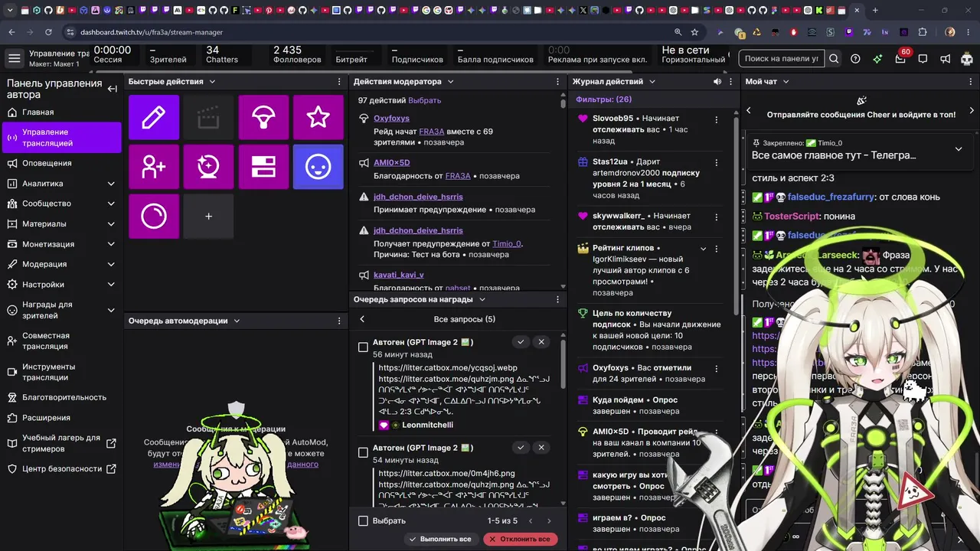Image resolution: width=980 pixels, height=551 pixels.
Task: Expand the Мой чат panel dropdown
Action: (x=786, y=82)
